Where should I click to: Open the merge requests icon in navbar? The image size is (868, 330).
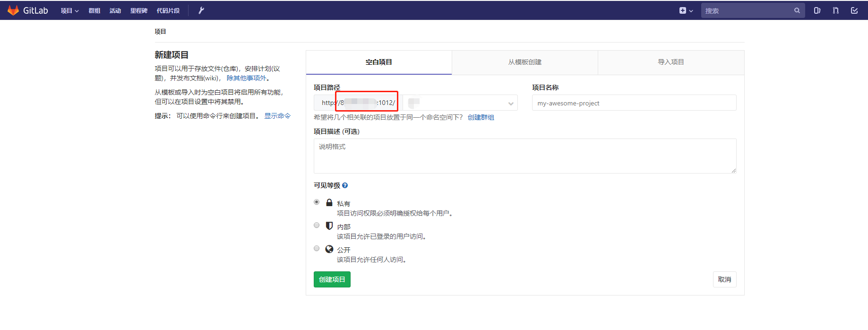[836, 10]
